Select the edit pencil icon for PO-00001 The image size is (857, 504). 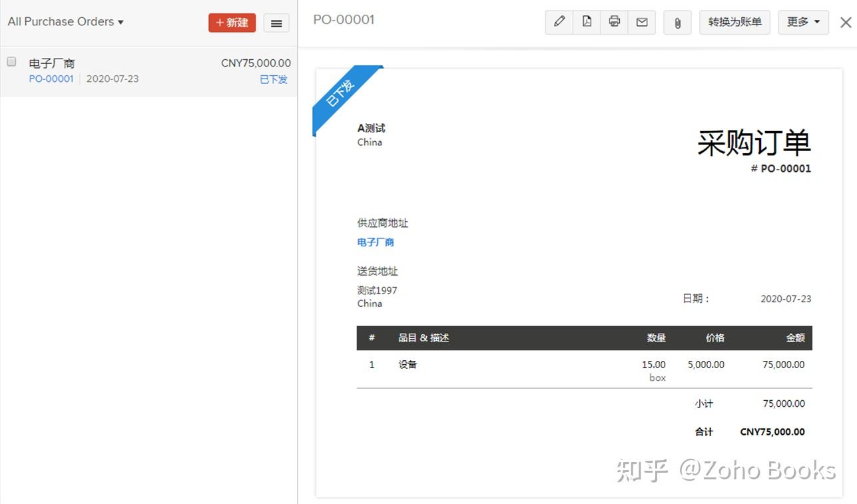pos(559,22)
